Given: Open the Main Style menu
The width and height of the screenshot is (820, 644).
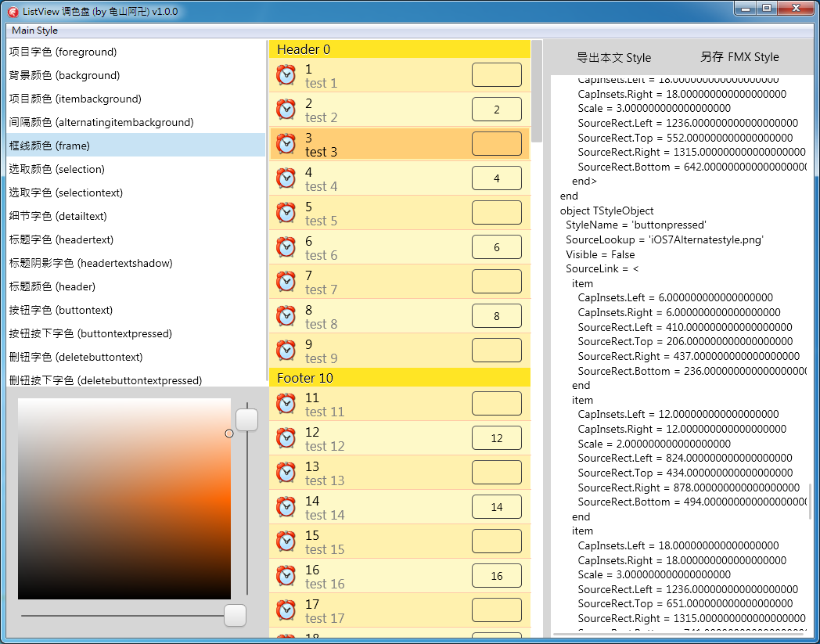Looking at the screenshot, I should click(x=34, y=31).
